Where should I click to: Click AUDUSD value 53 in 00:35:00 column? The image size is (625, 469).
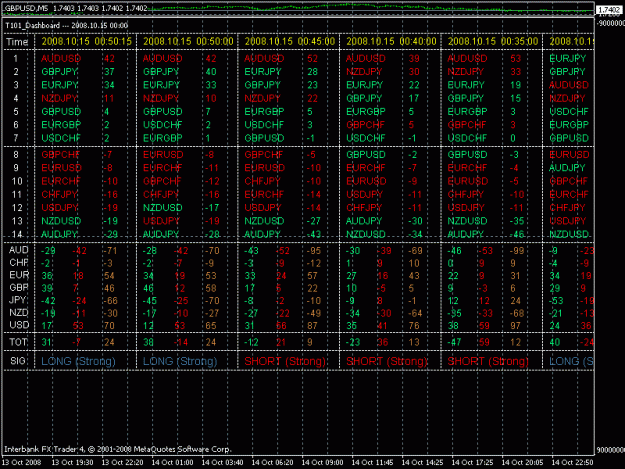516,59
